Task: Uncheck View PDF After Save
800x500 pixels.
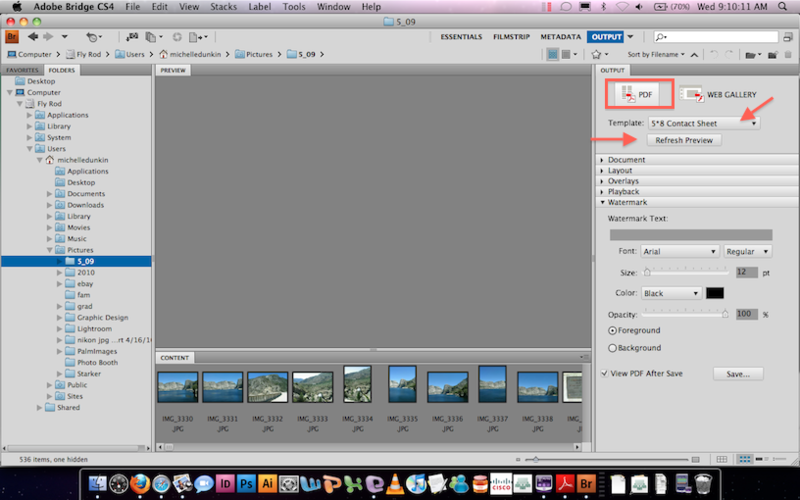Action: pyautogui.click(x=606, y=373)
